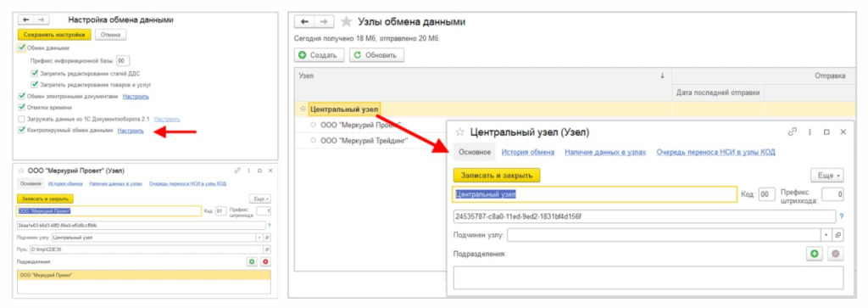Viewport: 868px width, 308px height.
Task: Collapse the Центральный узел tree node
Action: (303, 109)
